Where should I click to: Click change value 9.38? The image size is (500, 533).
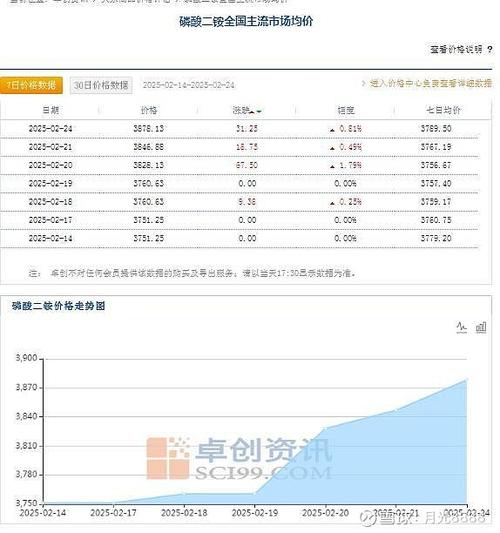click(247, 202)
